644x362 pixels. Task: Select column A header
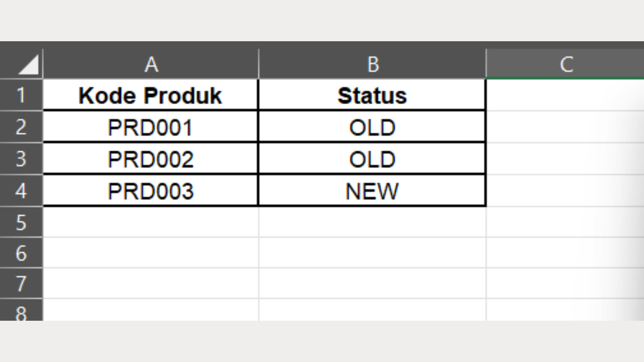[150, 64]
